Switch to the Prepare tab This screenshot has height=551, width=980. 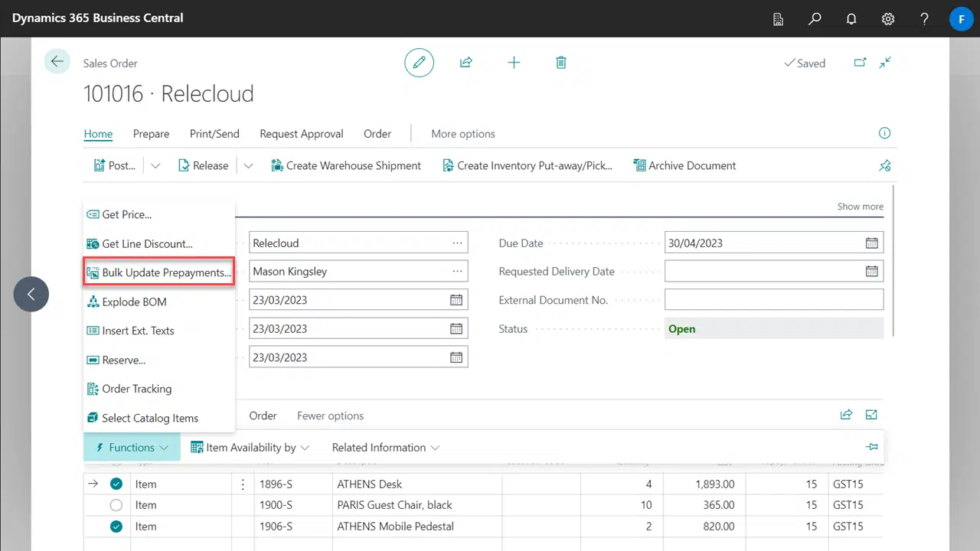(151, 134)
